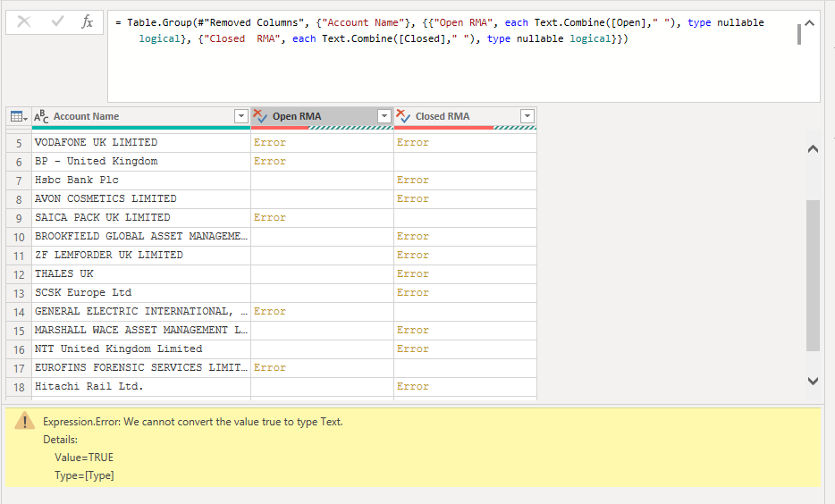Screen dimensions: 835x504
Task: Select the NTT United Kingdom Limited cell
Action: tap(141, 349)
